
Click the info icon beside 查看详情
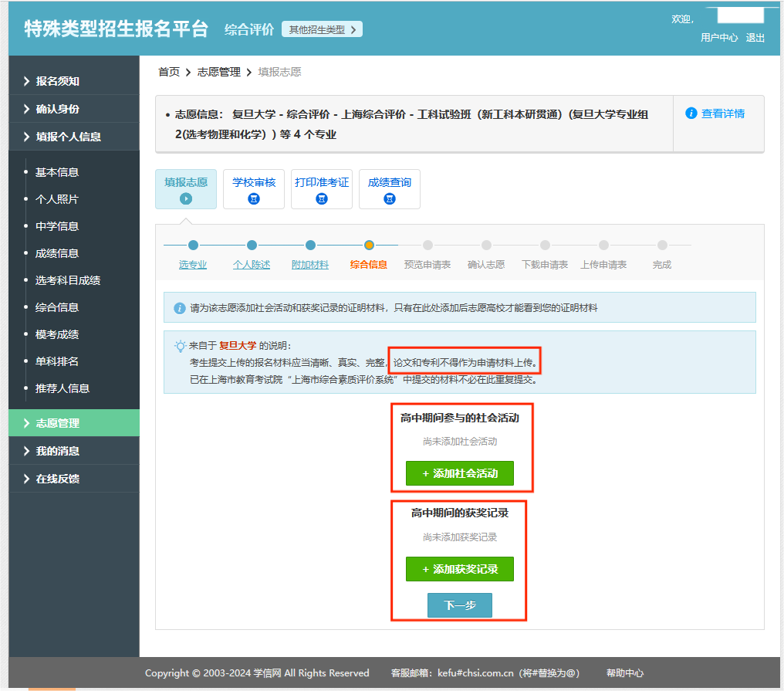[x=691, y=113]
